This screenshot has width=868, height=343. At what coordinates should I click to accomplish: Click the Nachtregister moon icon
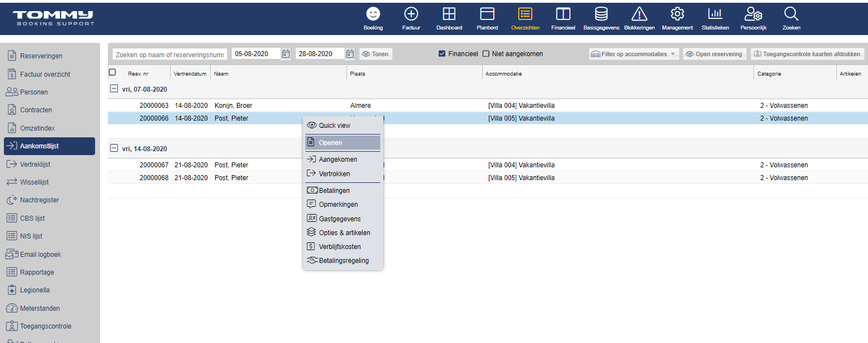12,200
